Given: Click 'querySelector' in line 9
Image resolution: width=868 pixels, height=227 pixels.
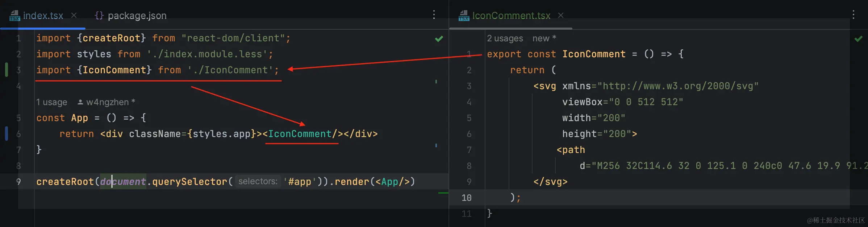Looking at the screenshot, I should point(190,182).
